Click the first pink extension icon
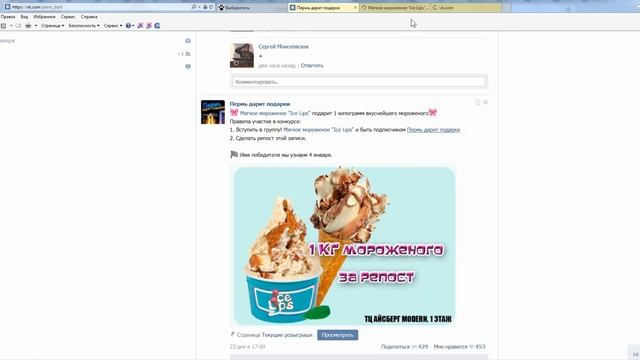 coord(140,26)
